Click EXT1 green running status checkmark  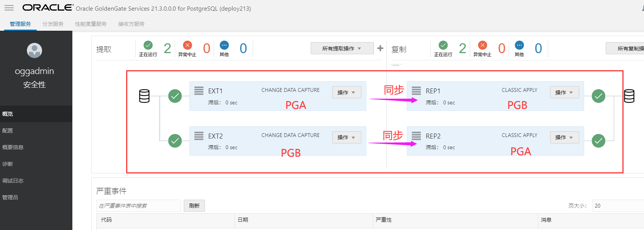(175, 96)
